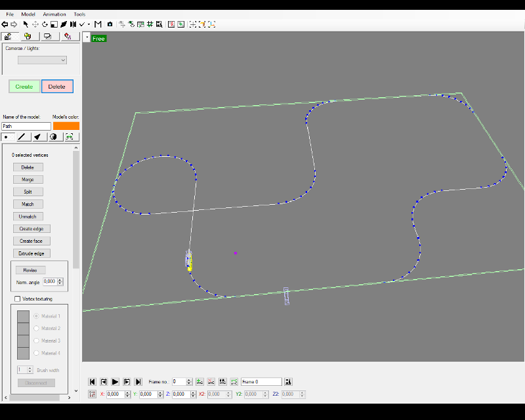Click the Extrude edge button

(31, 253)
